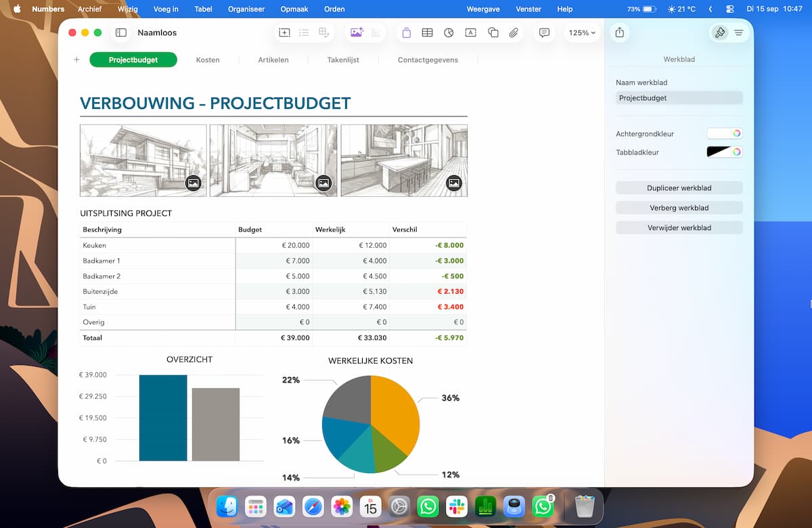Select the living room interior sketch image

click(x=273, y=160)
